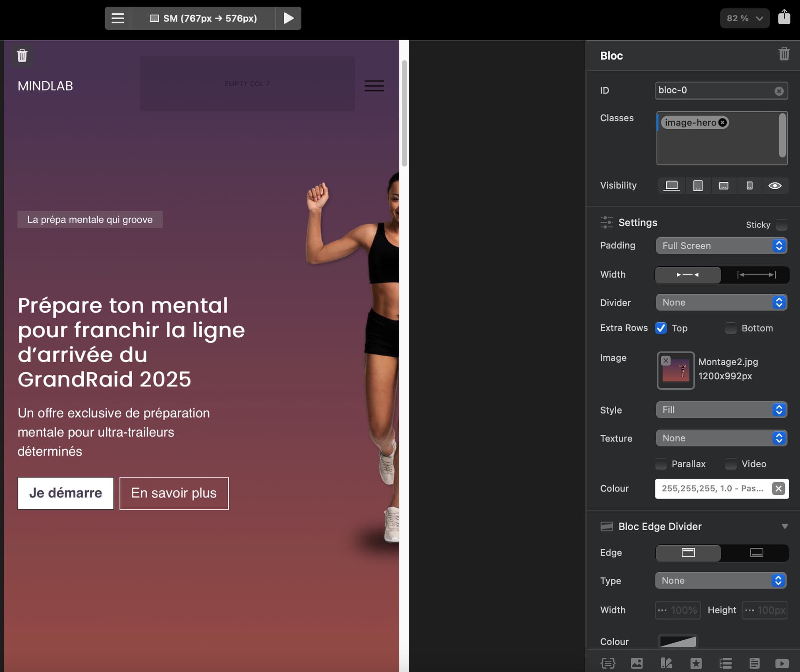Screen dimensions: 800x672
Task: Start the preview play button
Action: pos(288,18)
